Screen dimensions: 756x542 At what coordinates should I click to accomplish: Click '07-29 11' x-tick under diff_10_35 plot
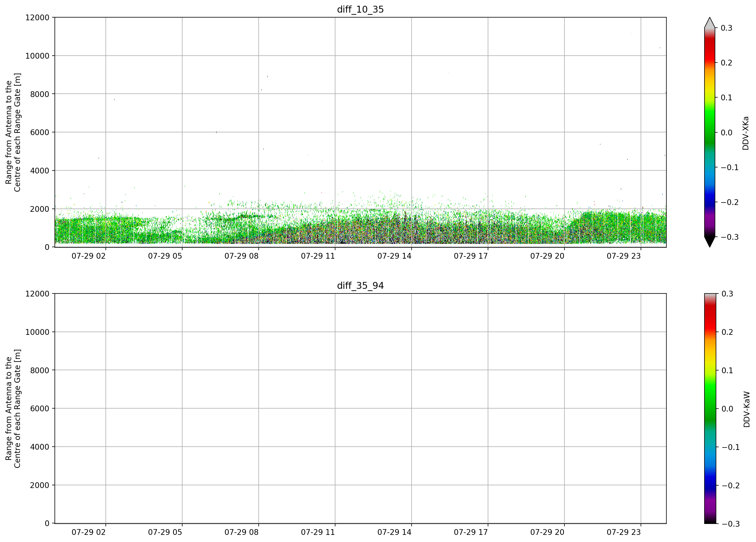tap(318, 256)
